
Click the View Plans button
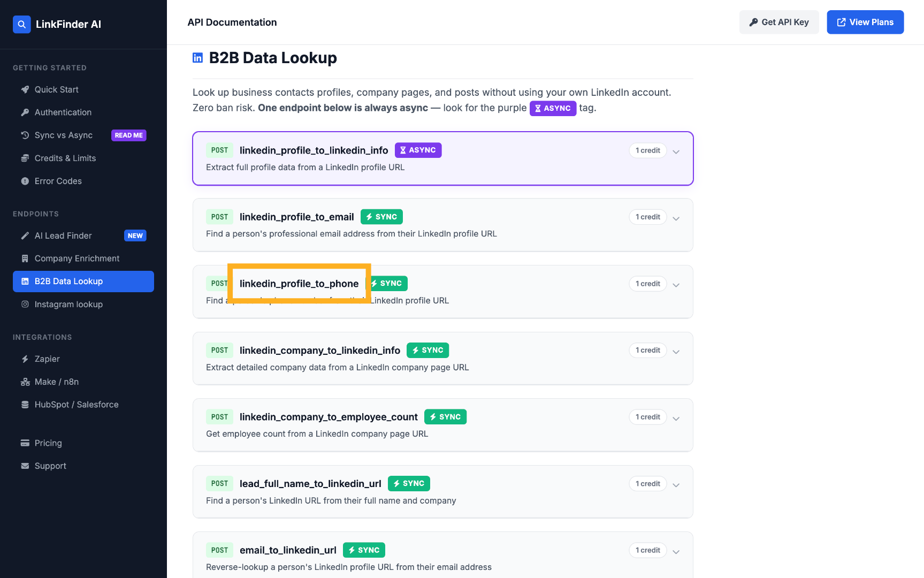click(x=865, y=22)
